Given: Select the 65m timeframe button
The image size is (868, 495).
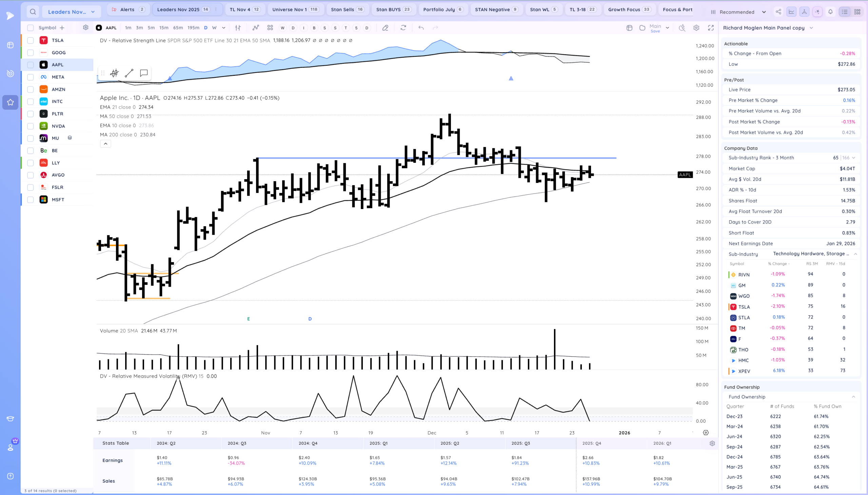Looking at the screenshot, I should click(178, 28).
